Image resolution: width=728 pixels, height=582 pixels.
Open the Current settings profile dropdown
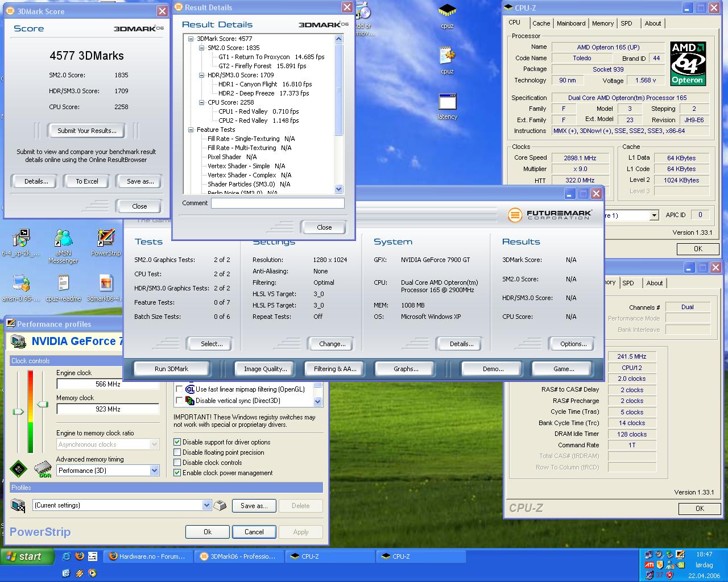tap(206, 505)
